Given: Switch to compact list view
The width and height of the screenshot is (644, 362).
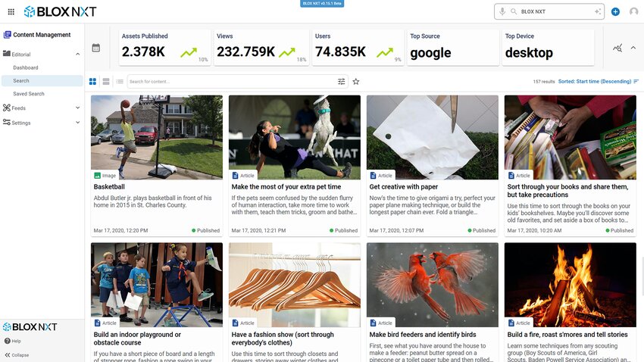Looking at the screenshot, I should [x=120, y=82].
